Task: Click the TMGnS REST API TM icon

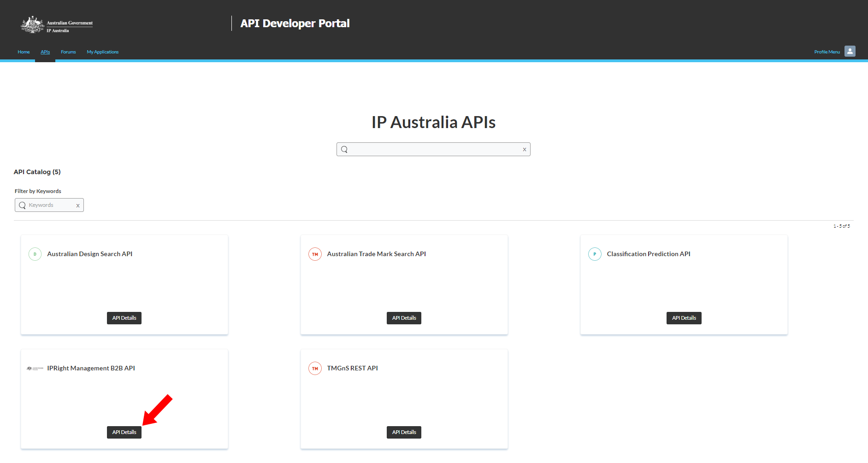Action: (x=315, y=369)
